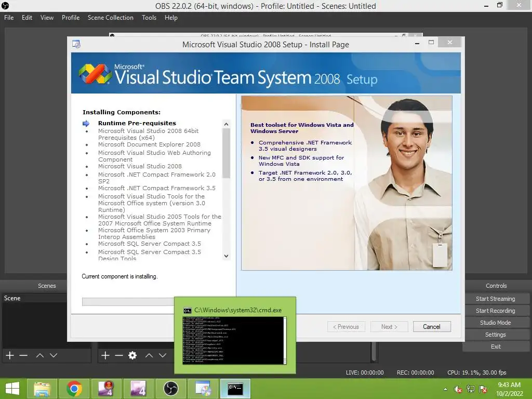Click the blue arrow by Runtime Pre-requisites
The width and height of the screenshot is (532, 399).
[x=86, y=123]
